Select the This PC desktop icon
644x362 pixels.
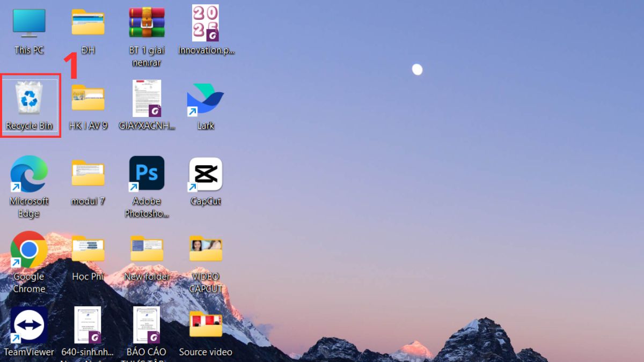point(29,23)
